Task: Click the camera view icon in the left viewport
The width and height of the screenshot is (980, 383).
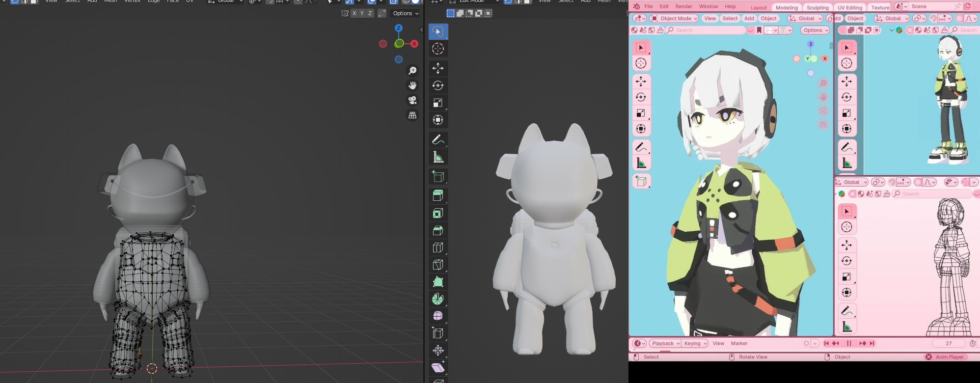Action: (412, 100)
